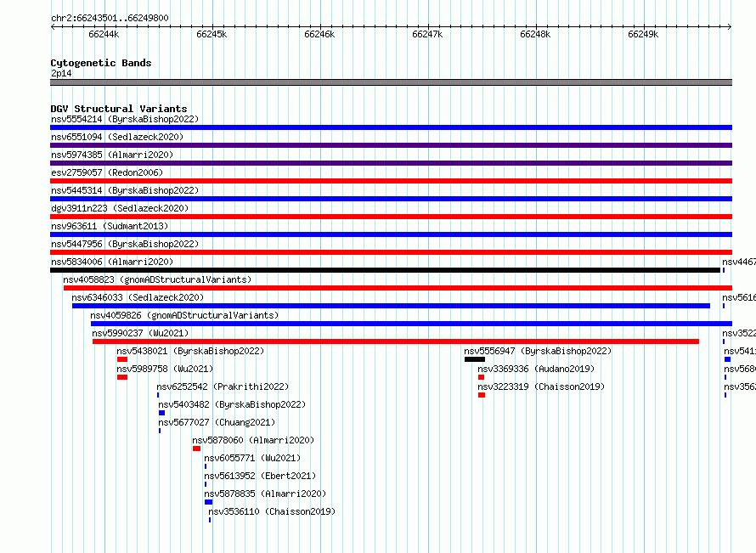Select the 66249k ruler position label
The image size is (756, 553).
tap(643, 34)
